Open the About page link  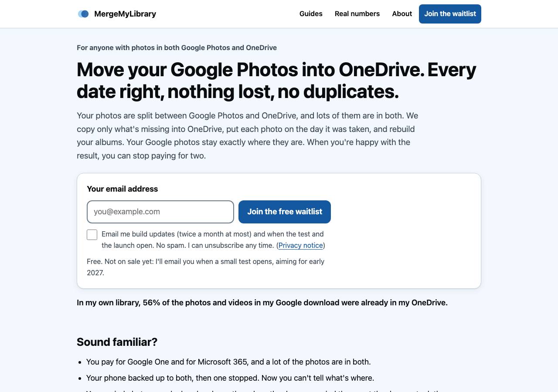[x=402, y=14]
